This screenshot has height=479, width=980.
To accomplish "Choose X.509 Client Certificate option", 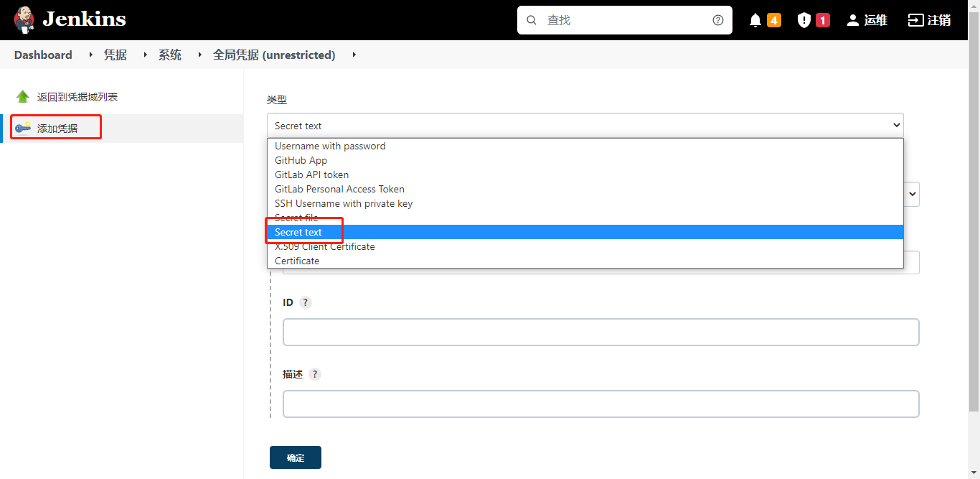I will point(585,246).
